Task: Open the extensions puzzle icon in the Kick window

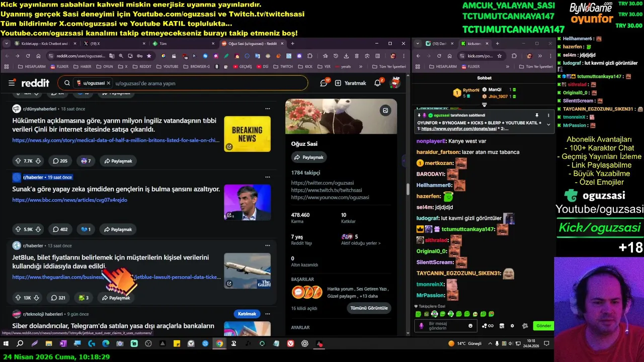Action: pos(514,56)
